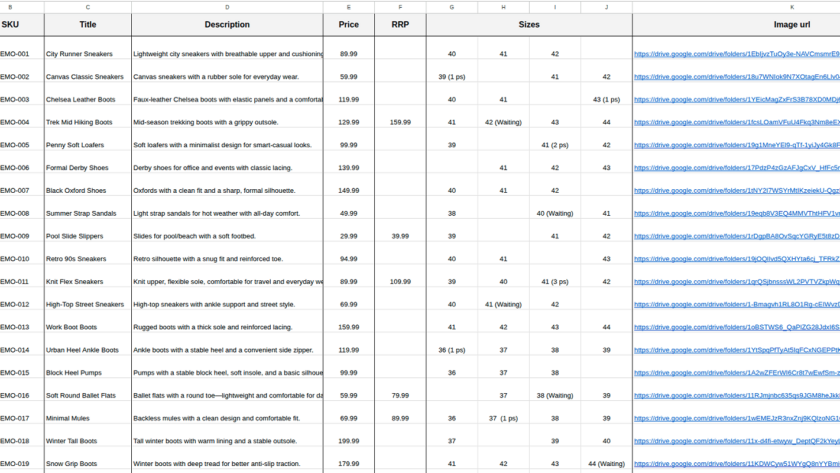Open Drive link for Knit Flex Sneakers

coord(737,282)
